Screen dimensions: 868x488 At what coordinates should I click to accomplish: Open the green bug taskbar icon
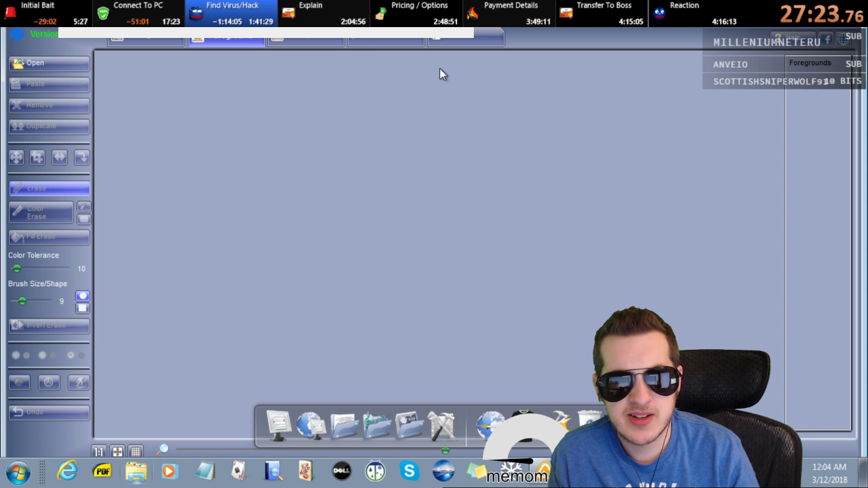(x=375, y=471)
